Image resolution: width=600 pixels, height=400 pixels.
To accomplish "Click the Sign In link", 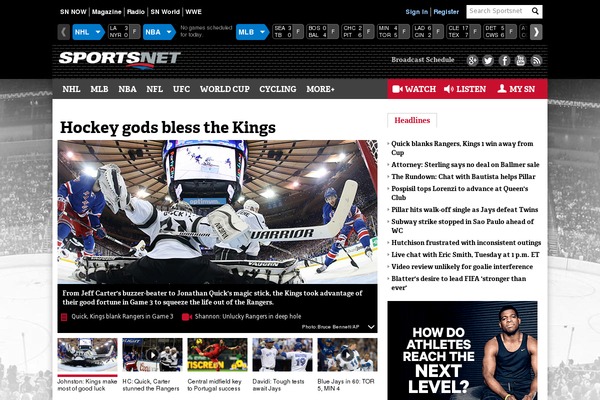I will coord(417,12).
